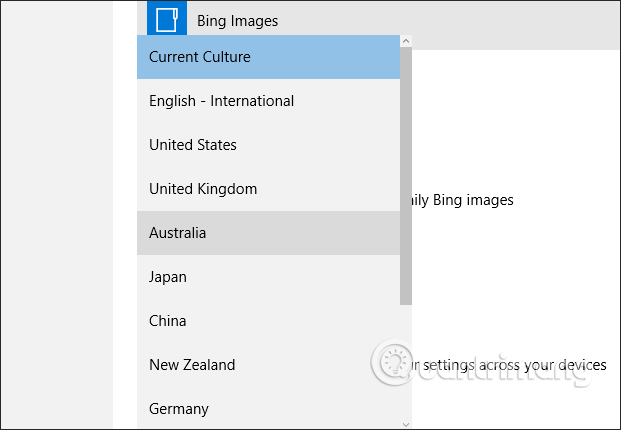Click the dropdown list scrollbar thumb

click(x=405, y=175)
